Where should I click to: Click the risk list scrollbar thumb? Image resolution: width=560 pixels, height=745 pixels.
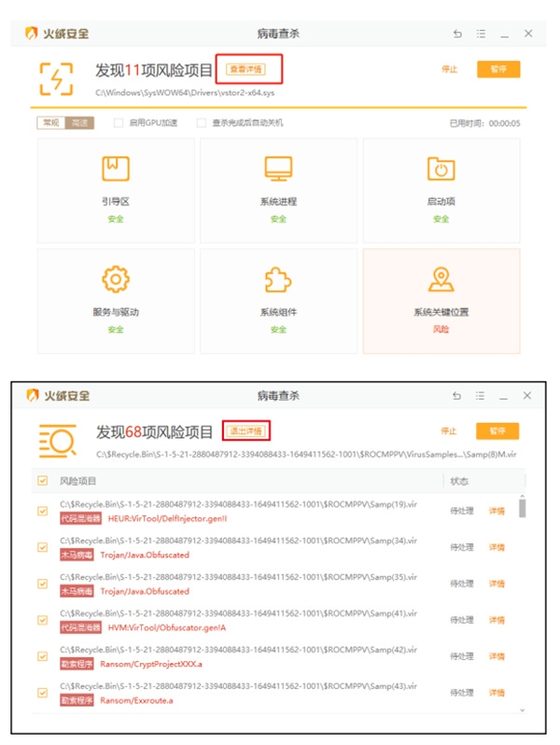522,508
